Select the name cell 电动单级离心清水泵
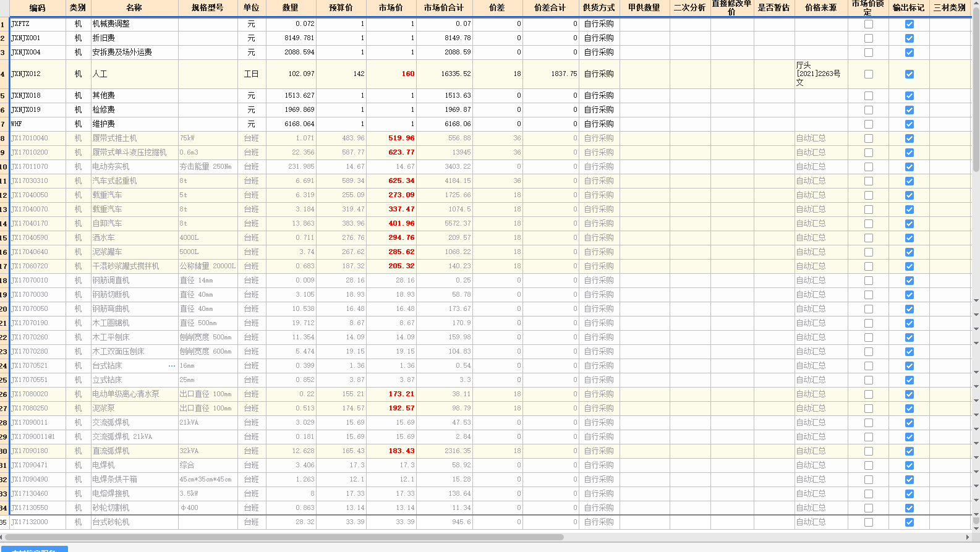Image resolution: width=980 pixels, height=552 pixels. click(134, 394)
